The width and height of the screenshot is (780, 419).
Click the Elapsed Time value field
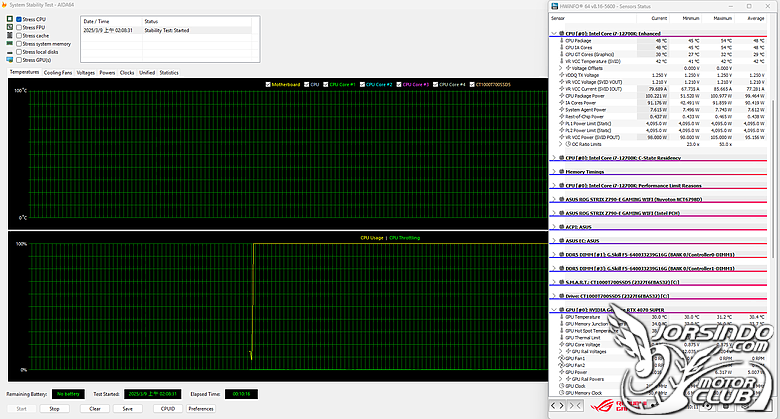(241, 394)
